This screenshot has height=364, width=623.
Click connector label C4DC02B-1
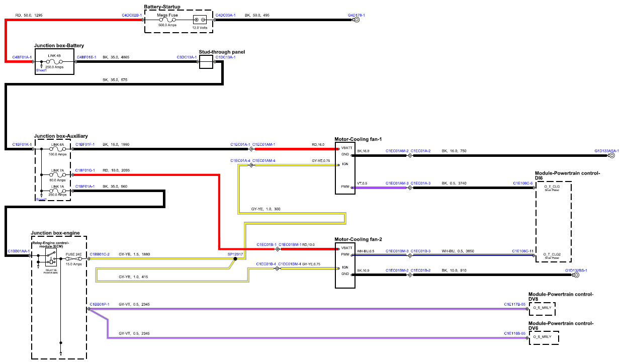(x=131, y=16)
